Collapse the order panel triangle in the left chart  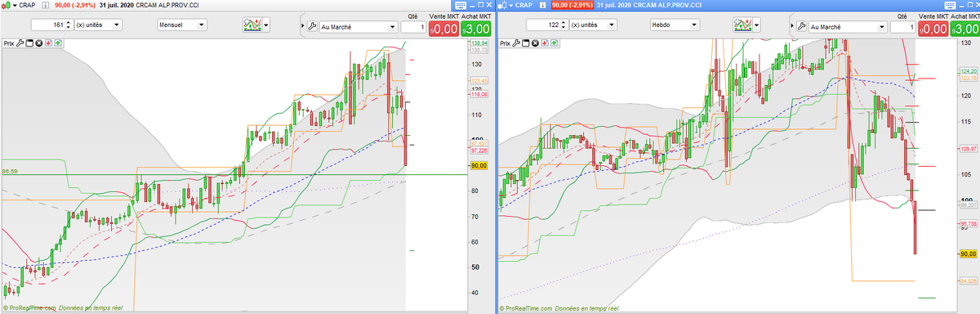click(302, 26)
